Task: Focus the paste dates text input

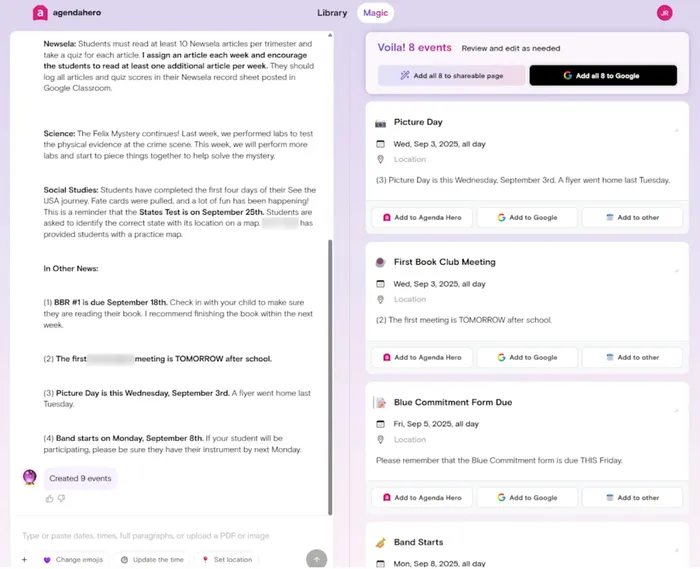Action: coord(160,536)
